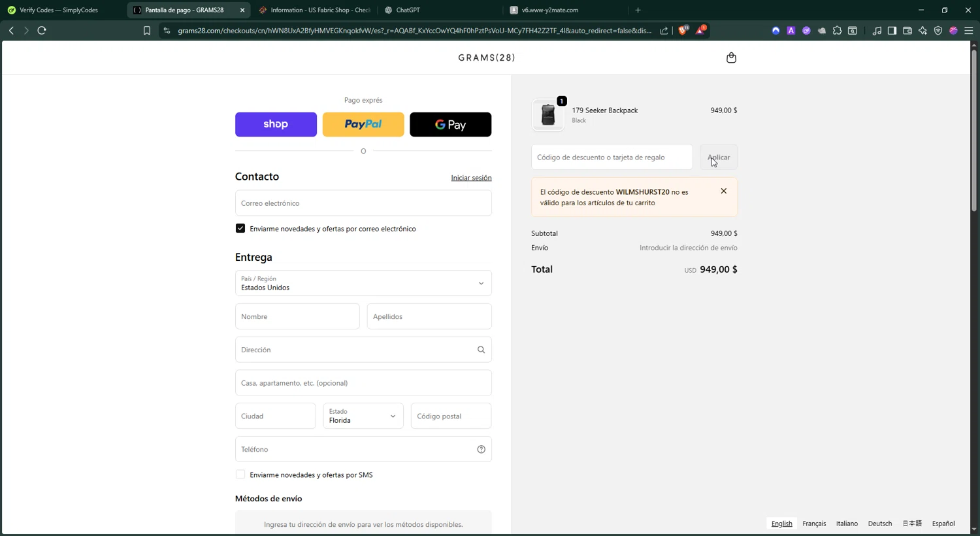Focus the Nombre input field
This screenshot has width=980, height=536.
(x=297, y=316)
